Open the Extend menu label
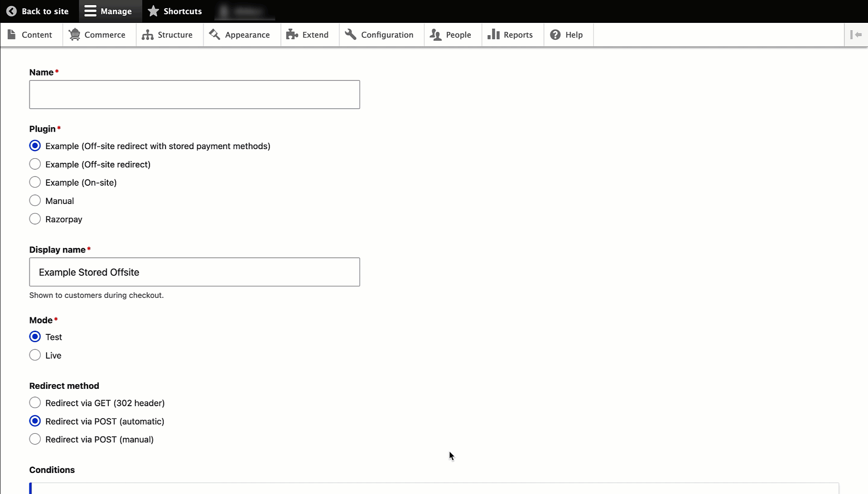This screenshot has height=494, width=868. (x=315, y=35)
